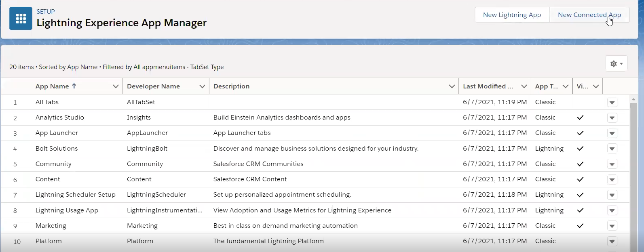Click the Description column header
This screenshot has height=252, width=644.
[x=231, y=86]
